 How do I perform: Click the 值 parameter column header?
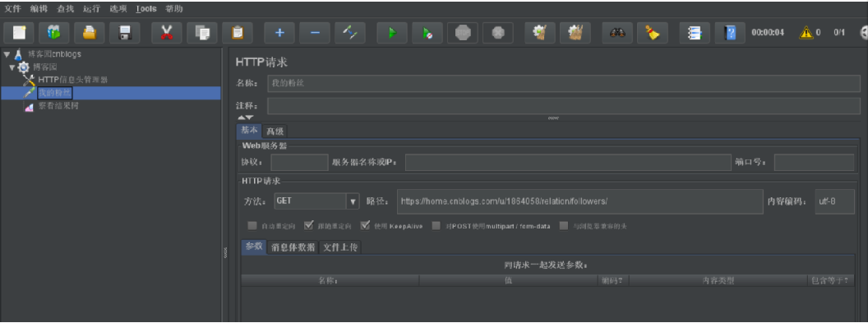(509, 281)
